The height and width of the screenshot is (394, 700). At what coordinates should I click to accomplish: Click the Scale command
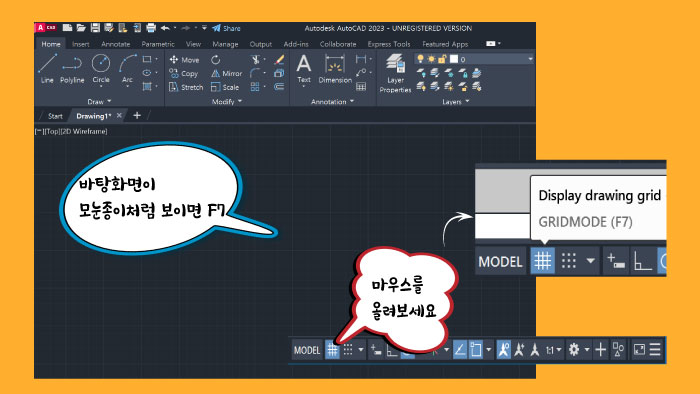tap(225, 87)
